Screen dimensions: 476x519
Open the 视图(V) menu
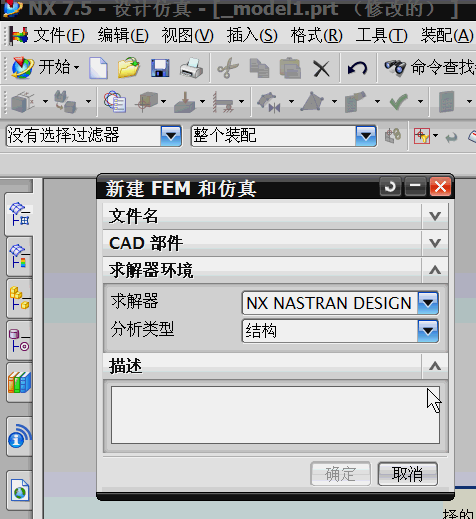pos(188,35)
